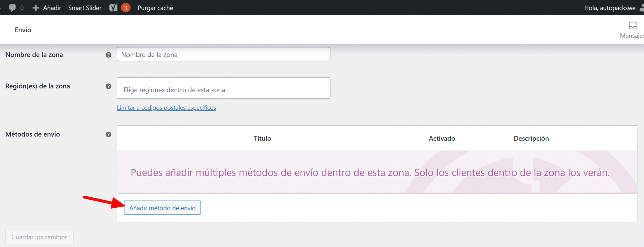Click the Métodos de envío label

point(33,134)
